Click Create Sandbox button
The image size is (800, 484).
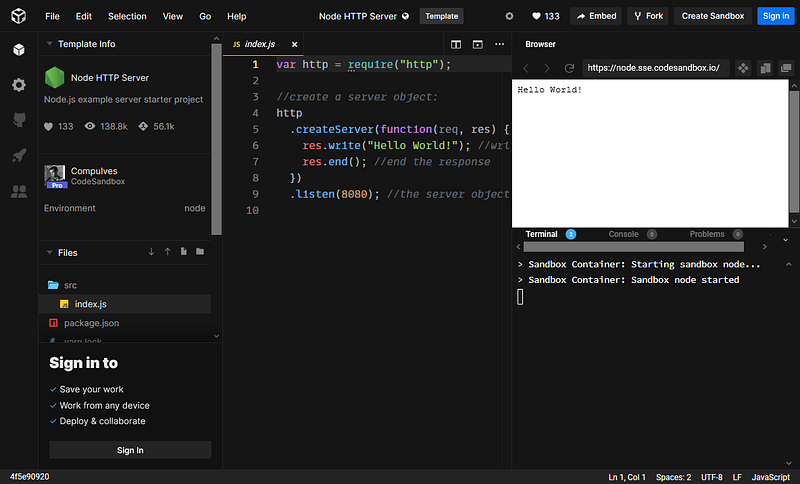coord(713,16)
